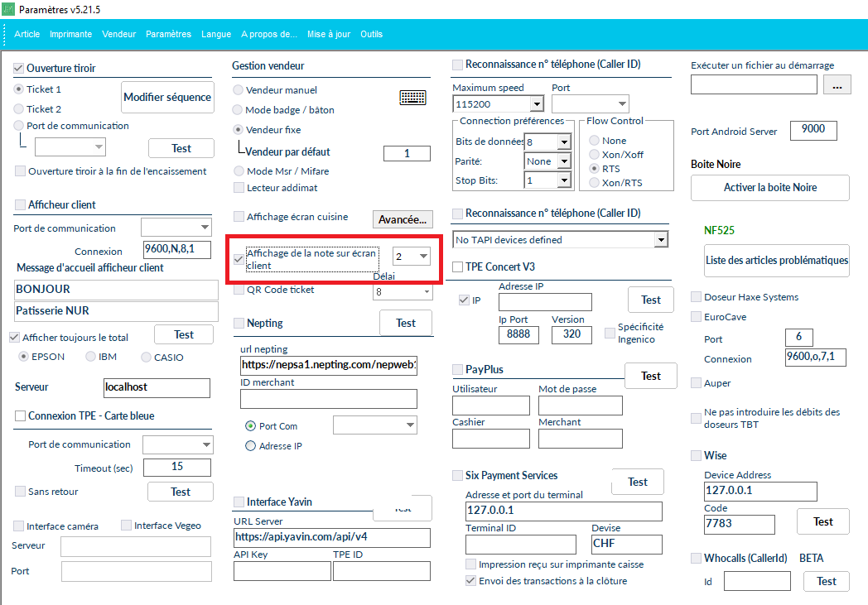The width and height of the screenshot is (868, 605).
Task: Select Adresse IP radio under Nepting
Action: click(x=250, y=446)
